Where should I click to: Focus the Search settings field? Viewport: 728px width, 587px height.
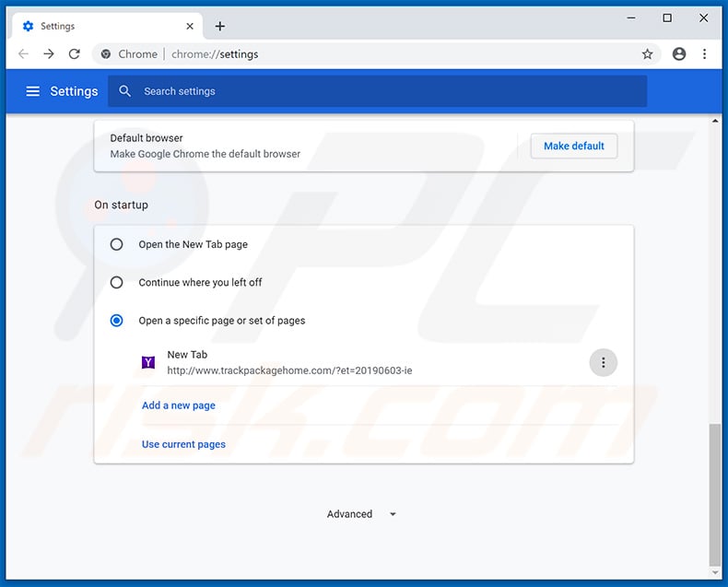tap(377, 91)
